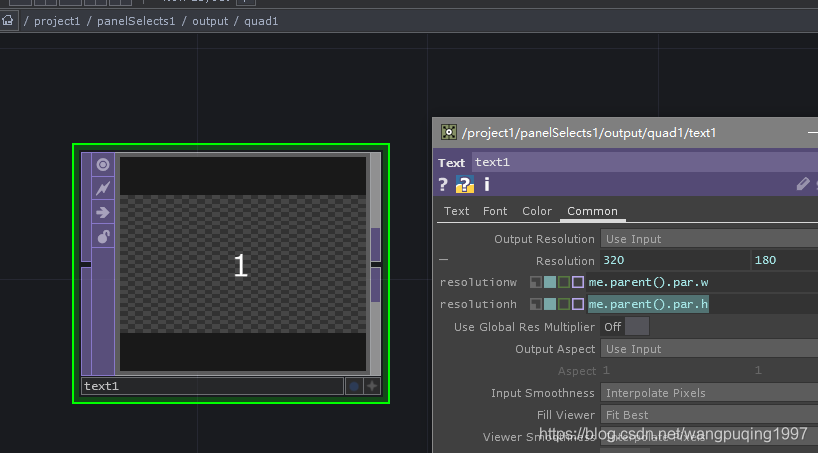Click the Output Resolution label
Image resolution: width=818 pixels, height=453 pixels.
544,239
